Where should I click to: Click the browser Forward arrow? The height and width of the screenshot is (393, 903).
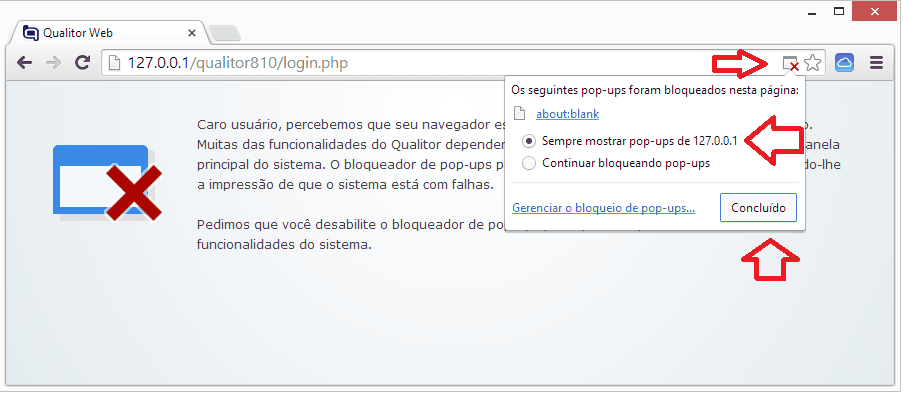tap(53, 63)
